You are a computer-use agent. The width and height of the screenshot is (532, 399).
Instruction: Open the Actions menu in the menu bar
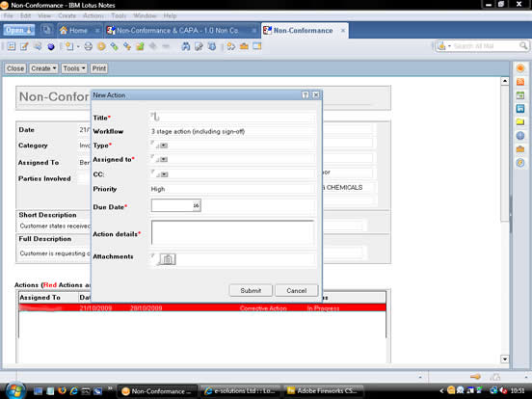click(x=93, y=16)
